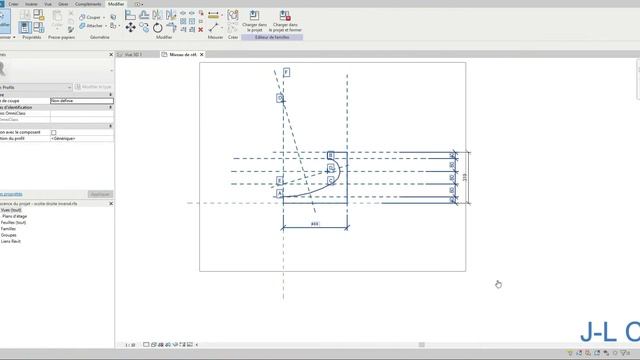Click the Aligned Dimension tool in Mesurer

213,15
